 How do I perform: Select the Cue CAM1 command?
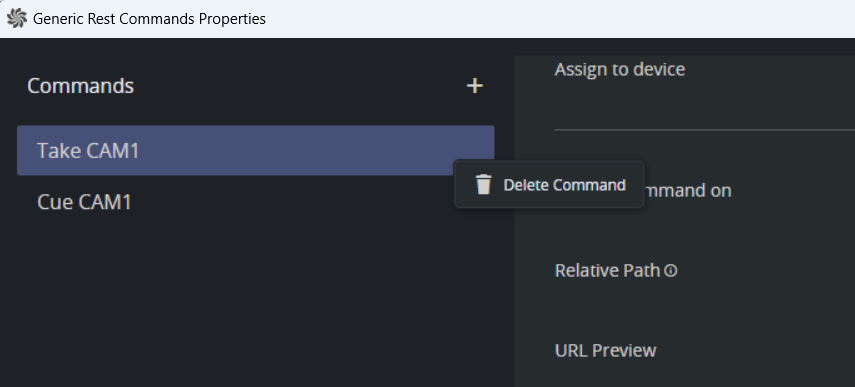point(256,202)
